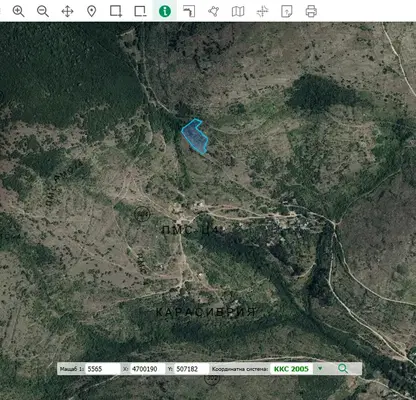Choose the location pin marker tool

click(x=92, y=11)
